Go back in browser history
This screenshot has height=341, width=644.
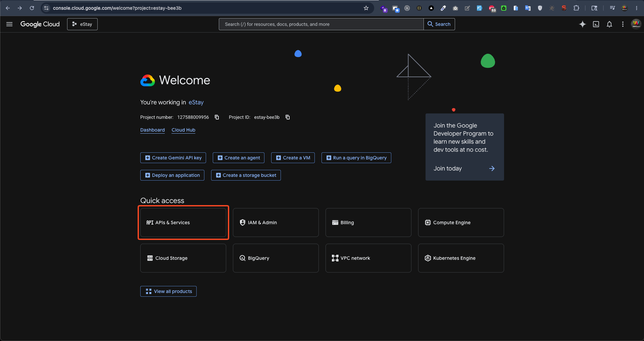point(8,8)
